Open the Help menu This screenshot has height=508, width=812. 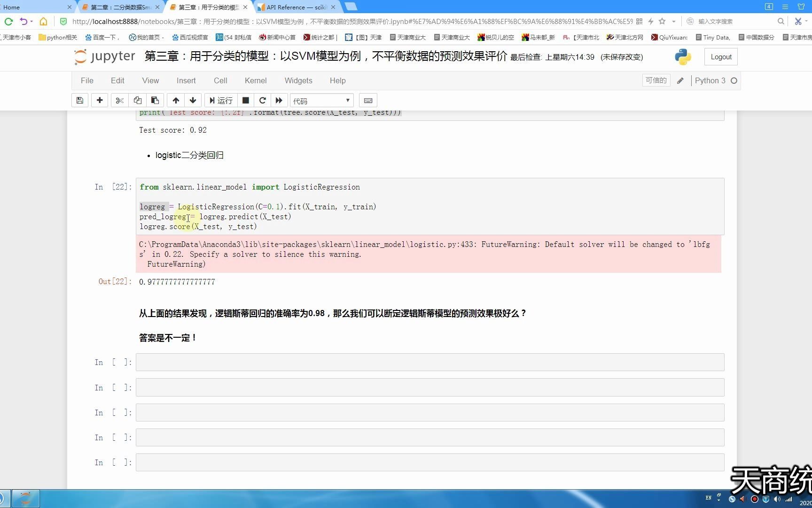pos(337,80)
